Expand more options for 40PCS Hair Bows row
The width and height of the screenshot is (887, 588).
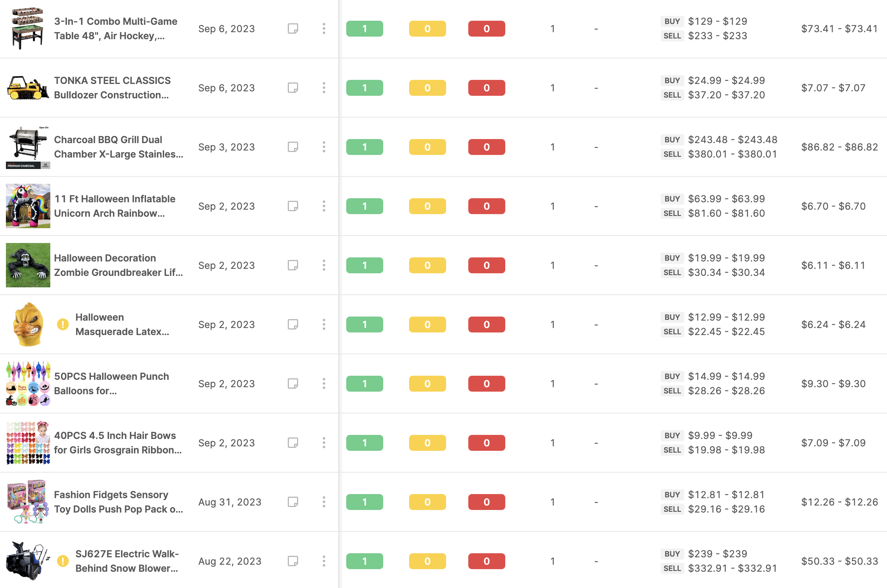point(324,443)
